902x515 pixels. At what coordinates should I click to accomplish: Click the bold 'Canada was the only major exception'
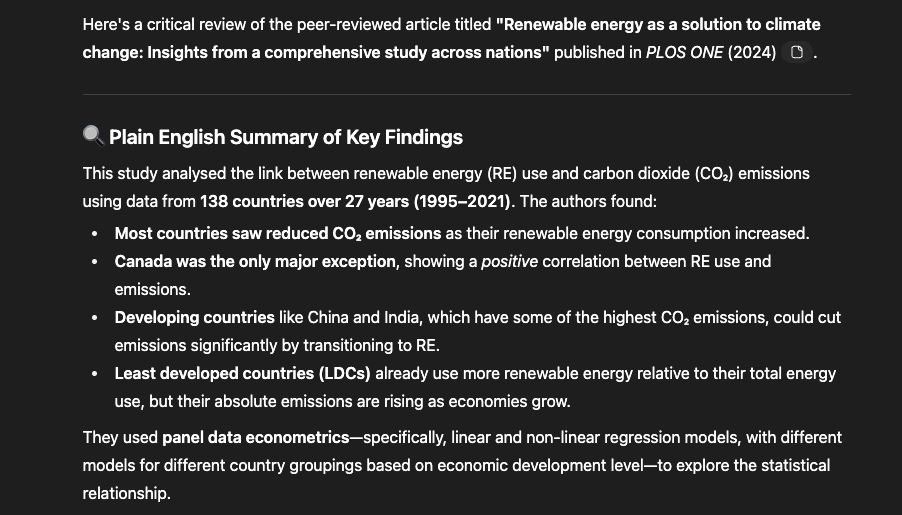255,261
